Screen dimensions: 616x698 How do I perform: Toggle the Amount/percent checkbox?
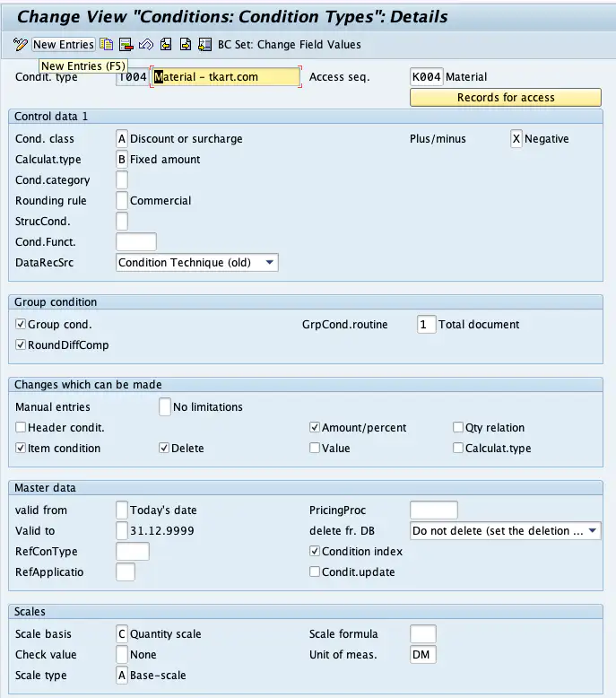point(315,427)
